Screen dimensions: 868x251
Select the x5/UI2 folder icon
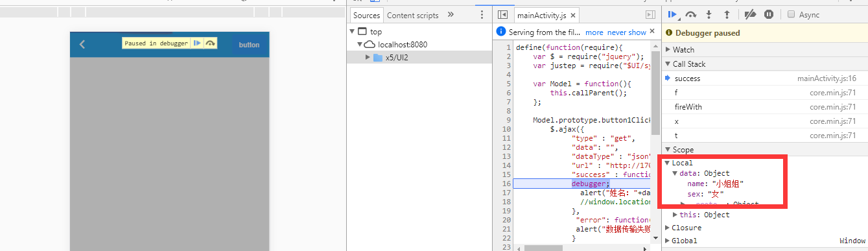tap(378, 57)
